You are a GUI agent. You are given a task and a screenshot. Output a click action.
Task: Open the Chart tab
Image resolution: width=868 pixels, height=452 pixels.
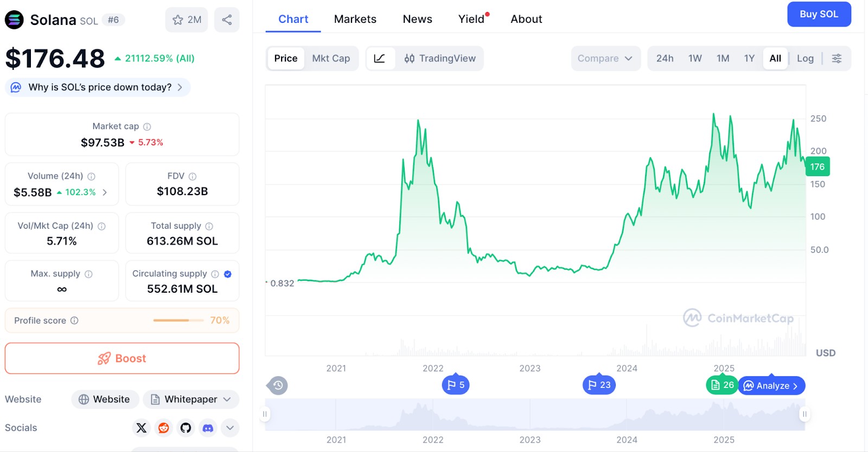click(293, 20)
